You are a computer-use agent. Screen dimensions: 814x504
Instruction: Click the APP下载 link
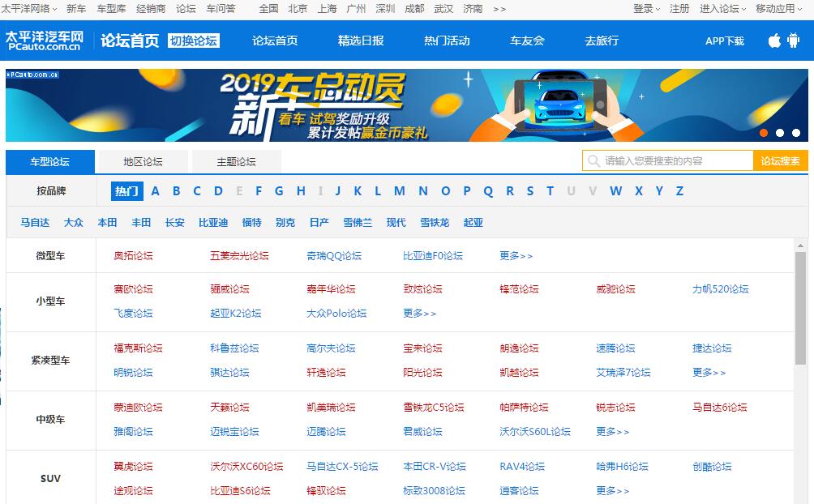click(724, 41)
